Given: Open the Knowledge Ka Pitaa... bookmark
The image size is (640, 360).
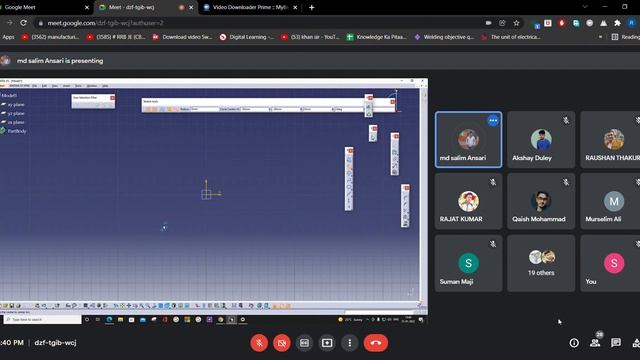Looking at the screenshot, I should click(x=376, y=37).
